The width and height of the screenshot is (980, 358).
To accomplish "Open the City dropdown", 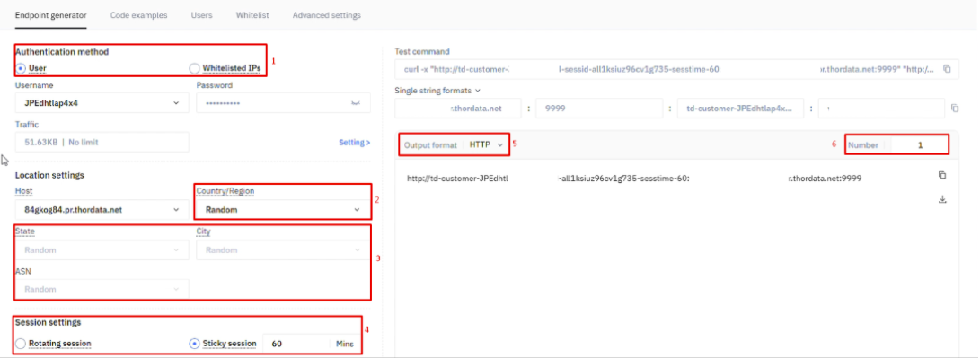I will pyautogui.click(x=283, y=250).
